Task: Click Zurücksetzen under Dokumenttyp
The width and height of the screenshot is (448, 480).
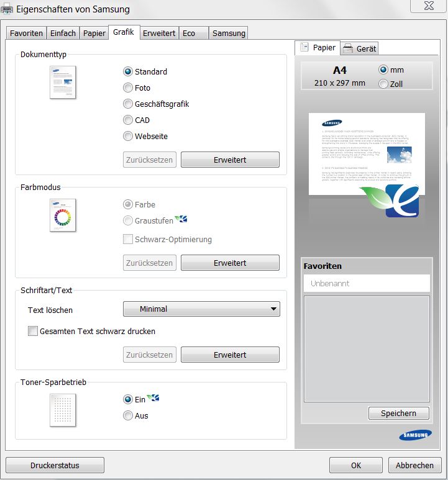Action: tap(150, 160)
